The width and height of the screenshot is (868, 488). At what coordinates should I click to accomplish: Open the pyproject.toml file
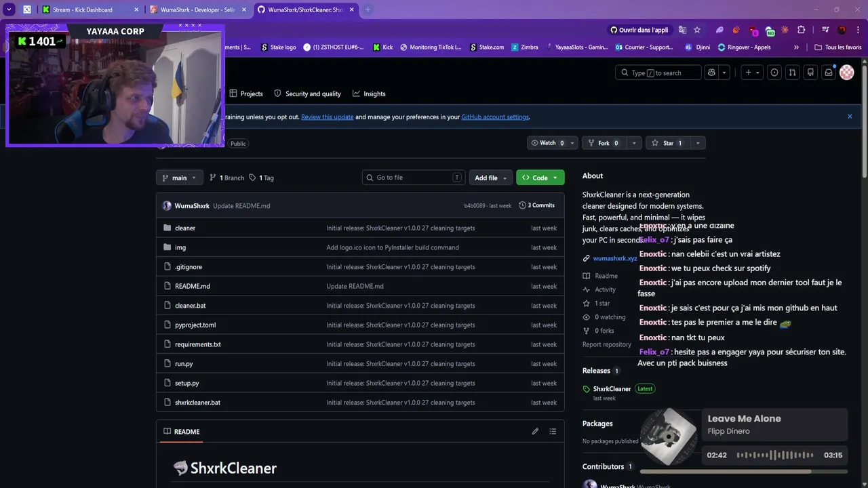click(x=195, y=325)
